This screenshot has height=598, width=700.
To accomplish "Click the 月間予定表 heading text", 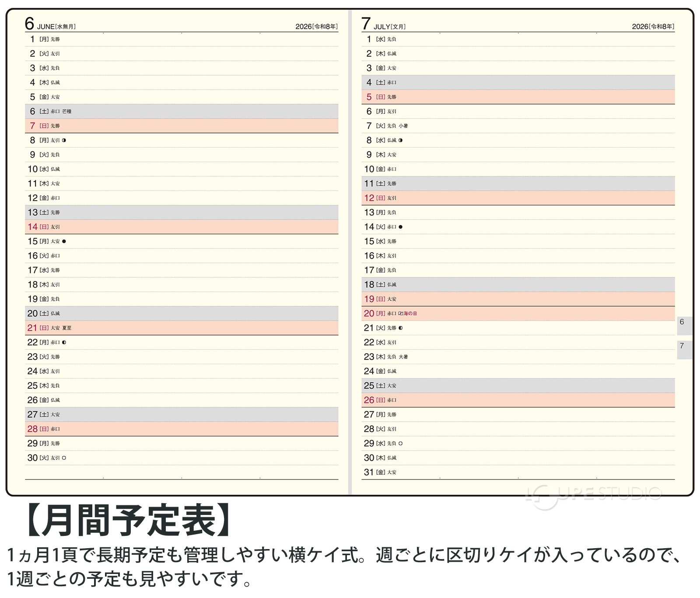I will tap(128, 520).
